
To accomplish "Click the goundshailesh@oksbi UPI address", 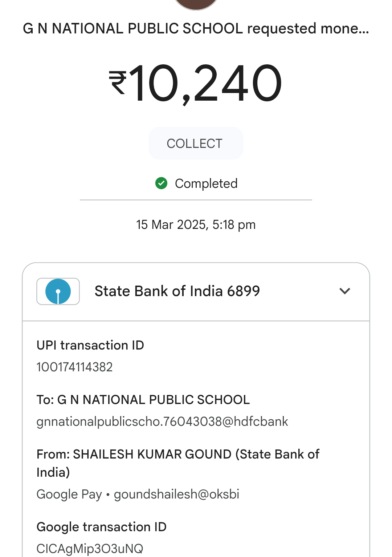I will (x=176, y=494).
